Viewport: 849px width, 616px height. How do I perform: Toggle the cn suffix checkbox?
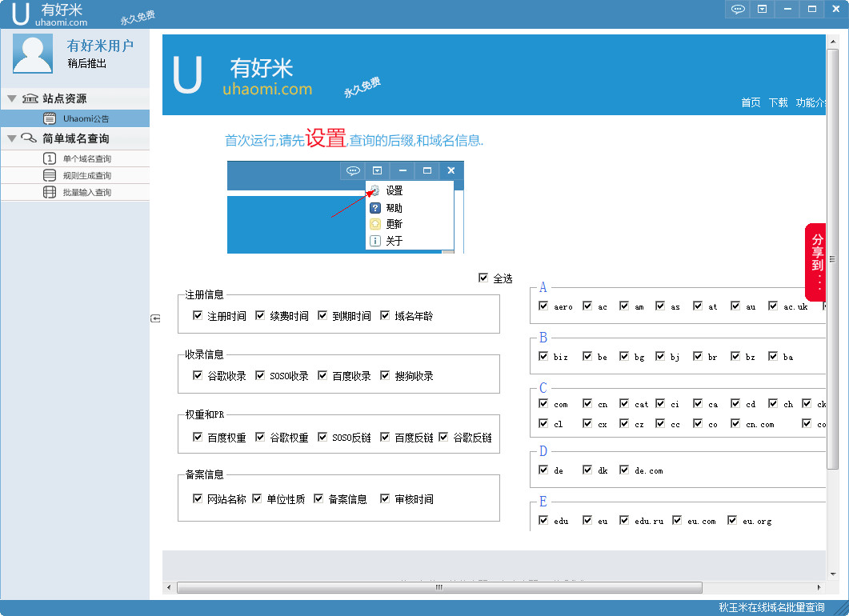coord(587,403)
